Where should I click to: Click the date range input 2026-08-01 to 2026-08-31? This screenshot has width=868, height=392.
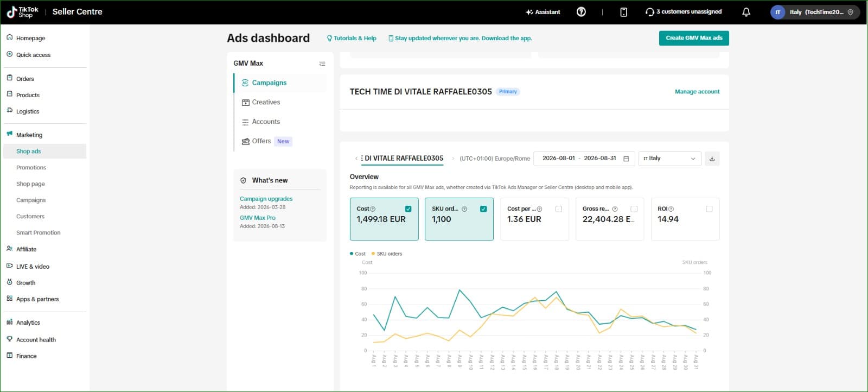point(584,159)
